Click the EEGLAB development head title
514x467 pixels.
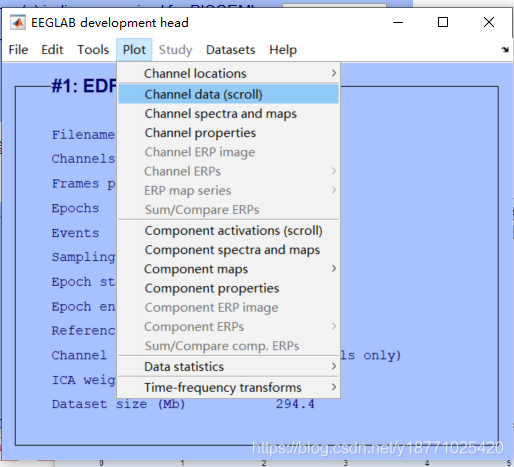[x=110, y=23]
